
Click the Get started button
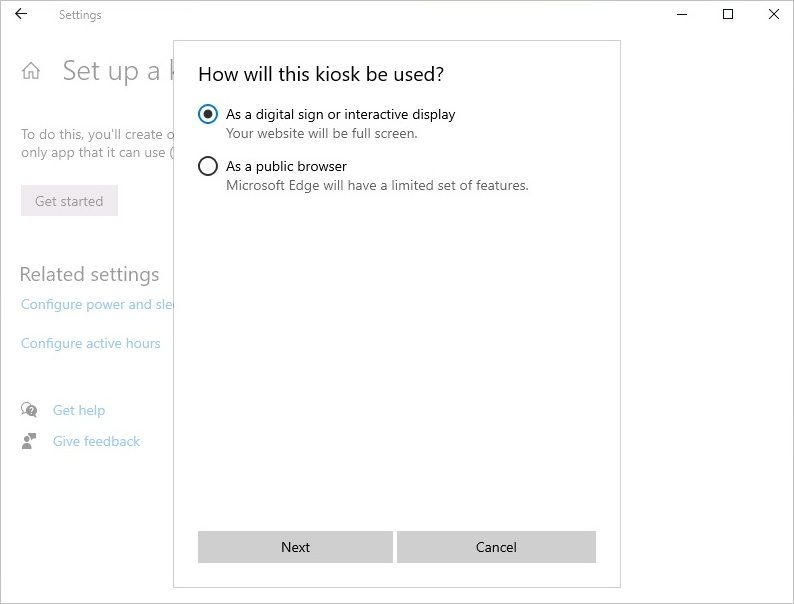pos(69,201)
